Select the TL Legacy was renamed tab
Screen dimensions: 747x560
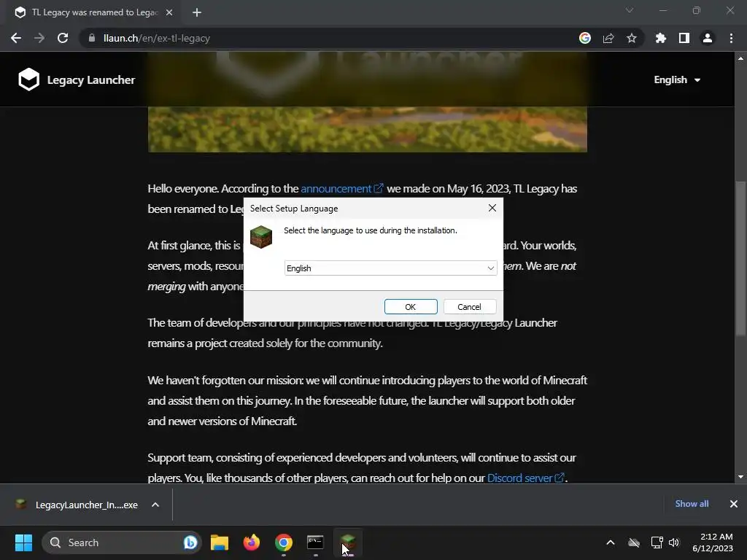point(90,12)
